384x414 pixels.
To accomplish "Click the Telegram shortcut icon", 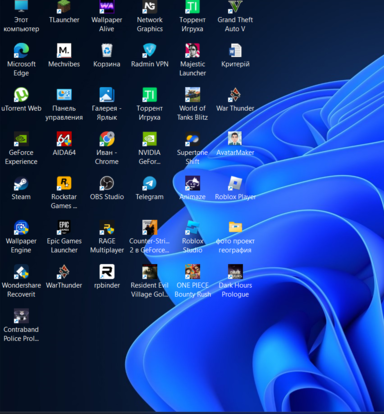I will [149, 184].
